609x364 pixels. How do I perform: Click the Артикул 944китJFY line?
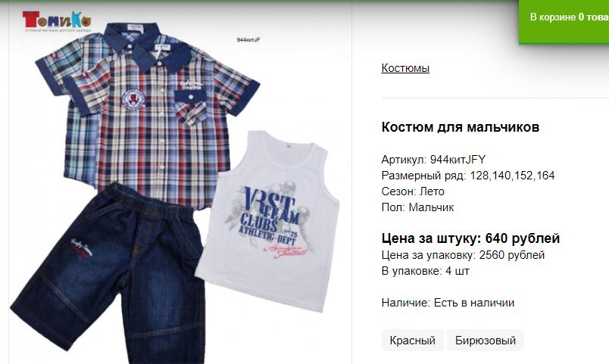coord(433,160)
